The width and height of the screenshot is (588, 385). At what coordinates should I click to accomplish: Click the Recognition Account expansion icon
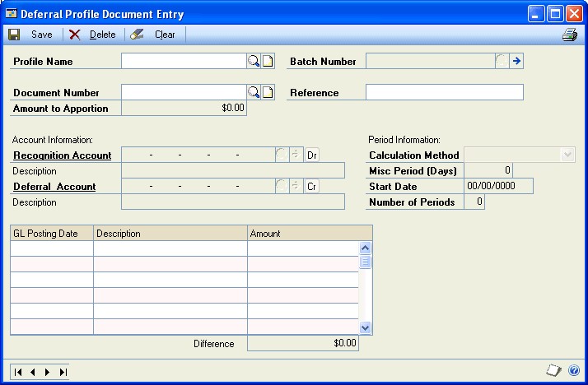pyautogui.click(x=296, y=155)
